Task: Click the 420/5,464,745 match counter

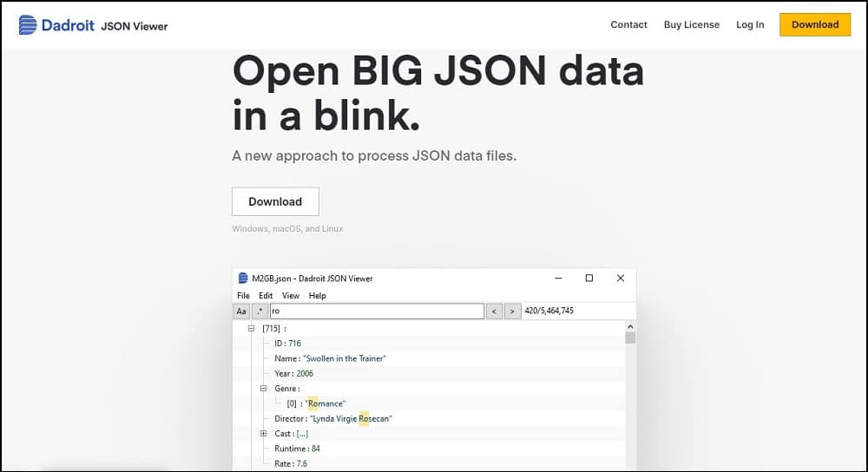Action: click(549, 311)
